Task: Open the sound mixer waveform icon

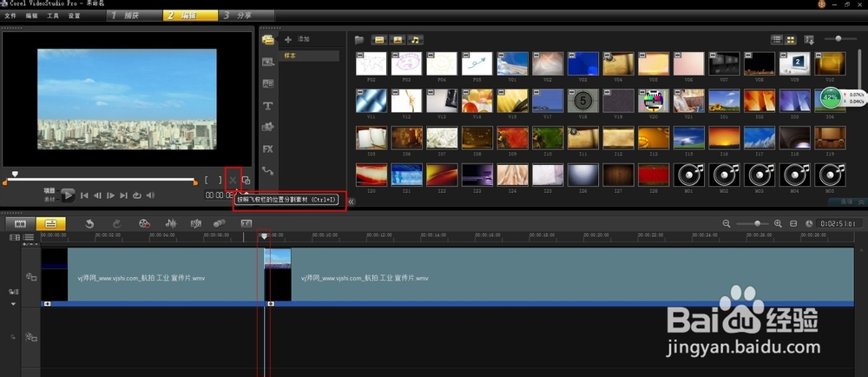Action: [171, 223]
